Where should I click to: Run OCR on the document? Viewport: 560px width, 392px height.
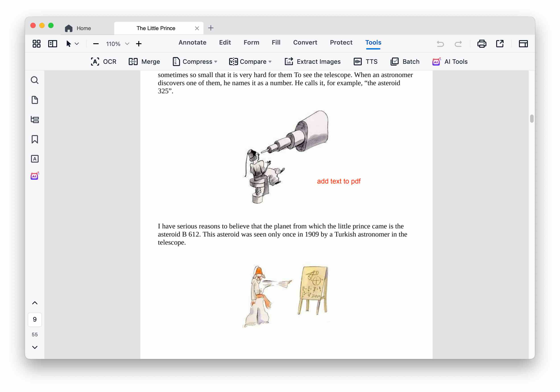(104, 62)
